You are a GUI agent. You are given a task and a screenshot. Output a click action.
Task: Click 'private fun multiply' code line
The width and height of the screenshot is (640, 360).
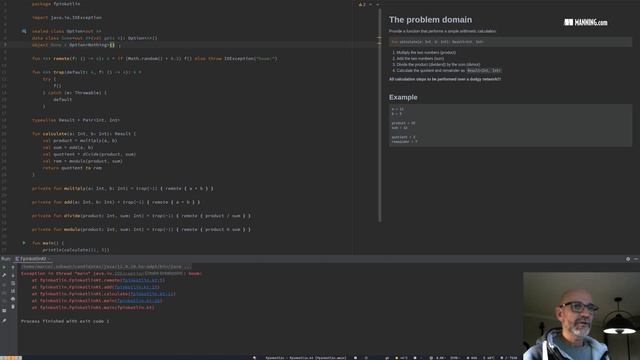click(122, 188)
